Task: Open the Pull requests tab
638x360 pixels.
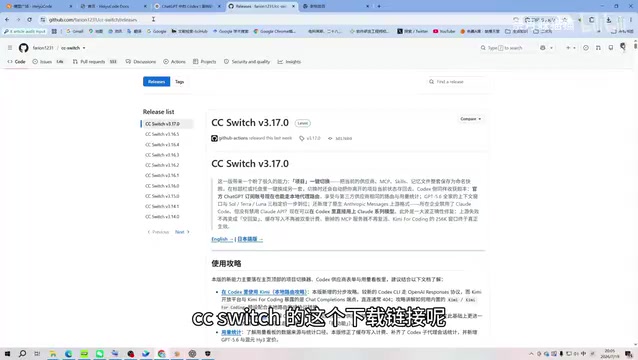Action: click(x=95, y=62)
